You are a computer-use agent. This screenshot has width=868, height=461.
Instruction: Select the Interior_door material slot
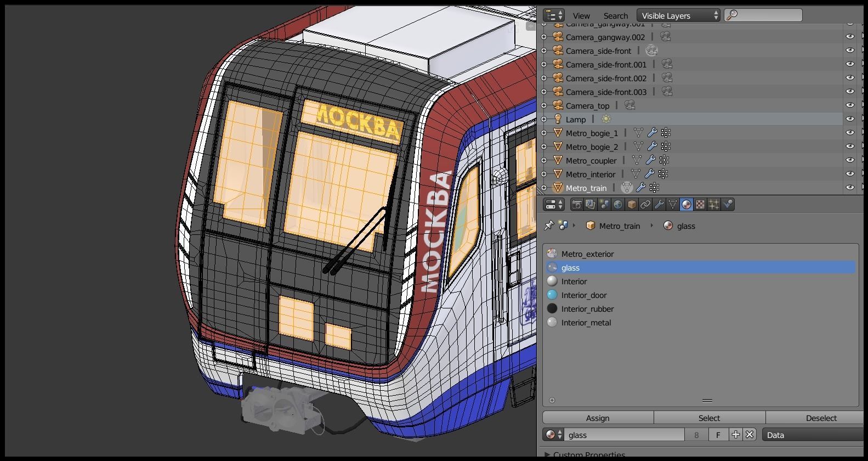click(x=701, y=295)
